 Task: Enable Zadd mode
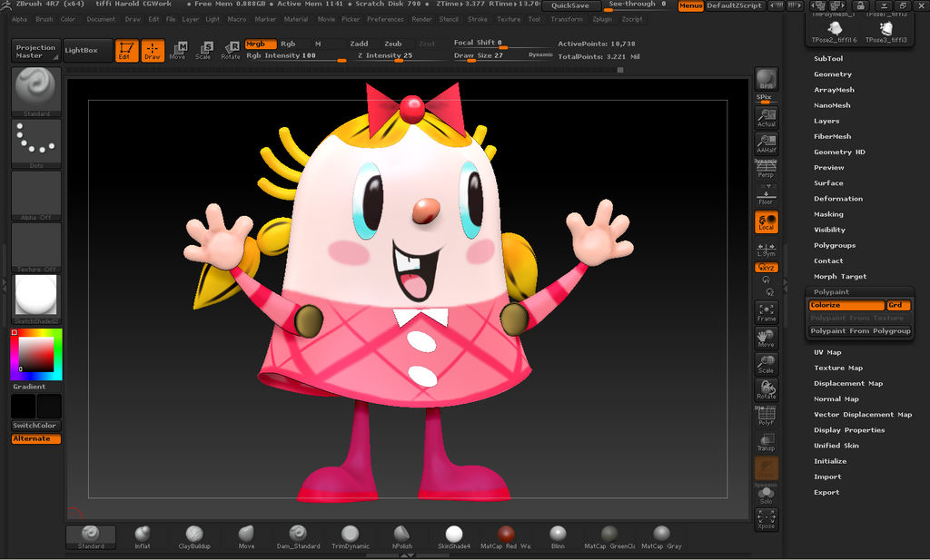[359, 44]
